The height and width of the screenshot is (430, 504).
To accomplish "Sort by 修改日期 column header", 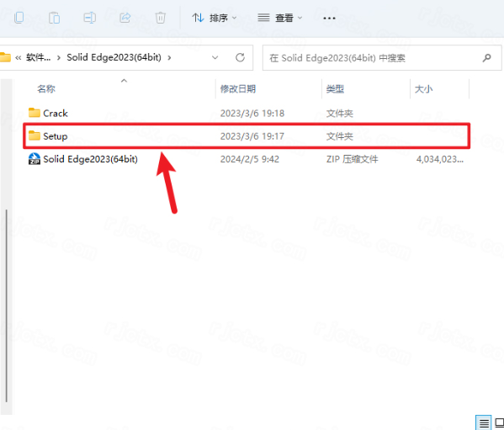I will tap(238, 88).
